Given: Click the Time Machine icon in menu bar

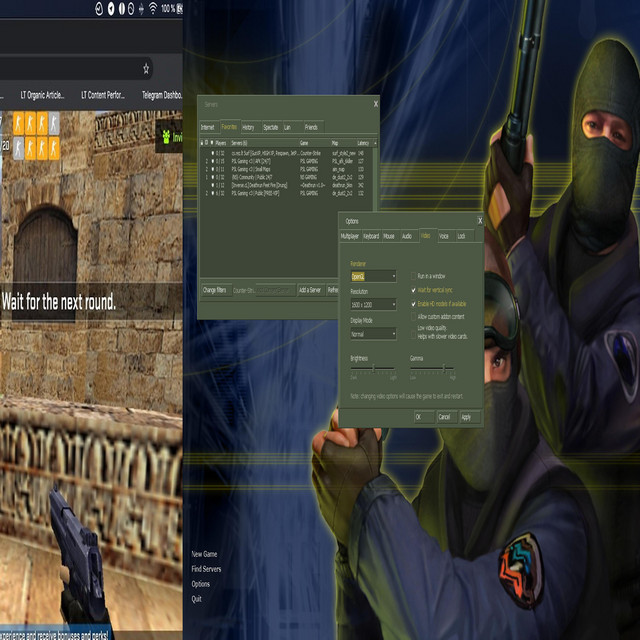Looking at the screenshot, I should 98,8.
